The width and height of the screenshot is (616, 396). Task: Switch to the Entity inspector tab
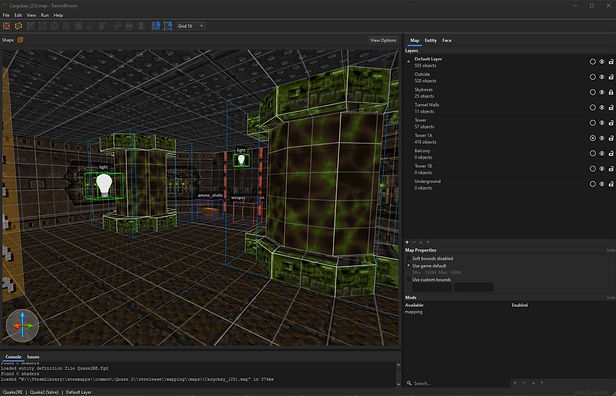(431, 40)
